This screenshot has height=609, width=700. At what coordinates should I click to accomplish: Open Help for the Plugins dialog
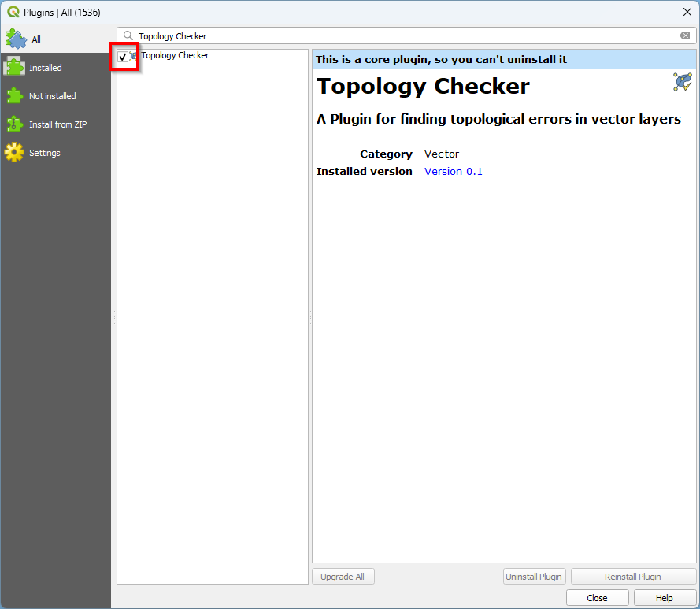[665, 598]
